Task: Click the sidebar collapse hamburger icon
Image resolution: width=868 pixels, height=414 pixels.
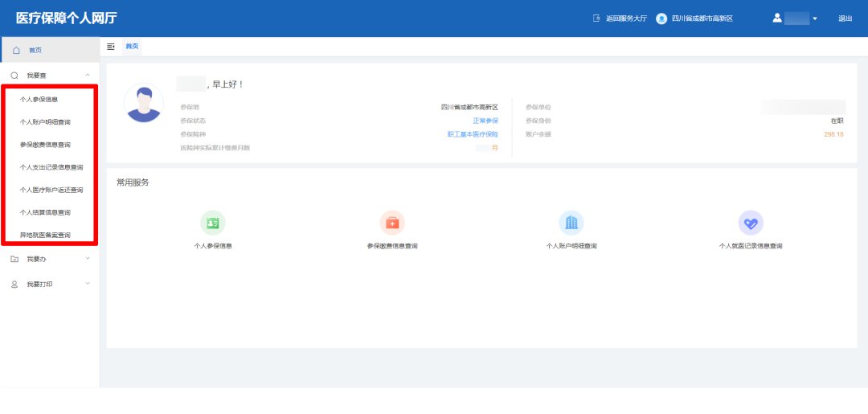Action: 111,47
